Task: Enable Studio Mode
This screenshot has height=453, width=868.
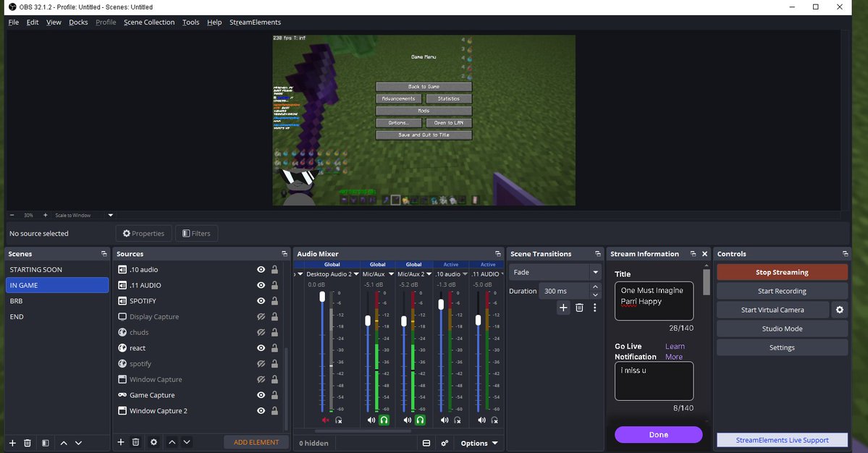Action: 782,329
